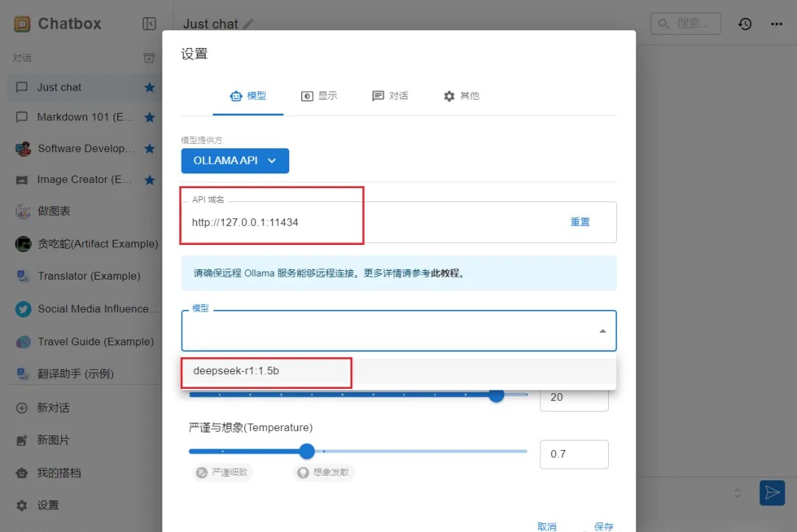The height and width of the screenshot is (532, 797).
Task: Reset API host with 重置
Action: pyautogui.click(x=580, y=222)
